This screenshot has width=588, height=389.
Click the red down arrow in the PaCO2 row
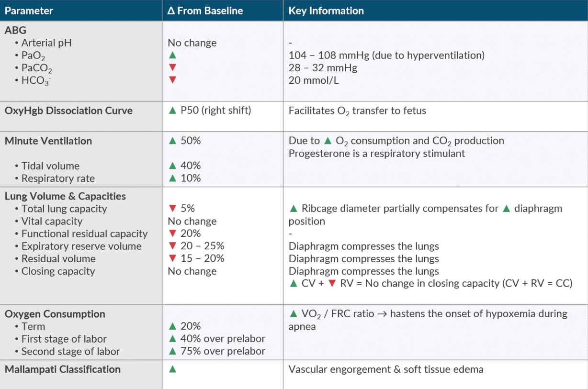pos(173,67)
